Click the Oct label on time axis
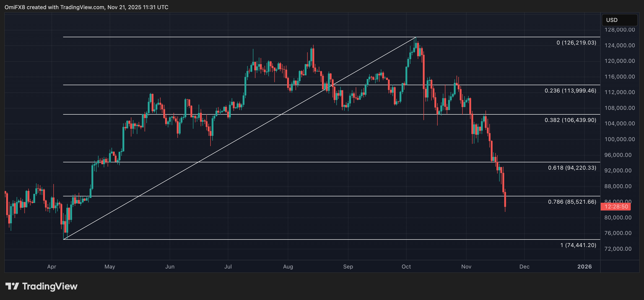Screen dimensions: 644x300 tap(406, 267)
